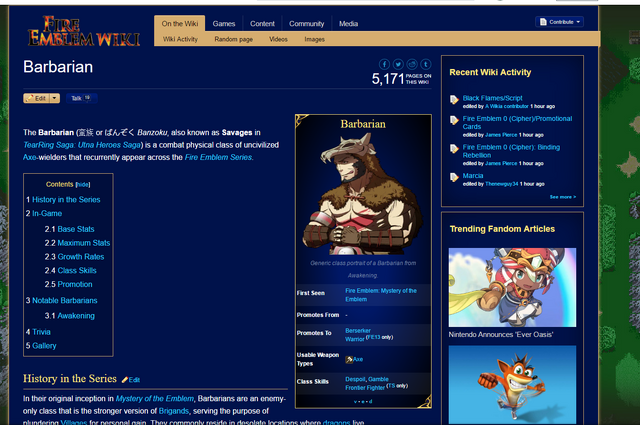
Task: Open A Wikia contributor profile link
Action: click(507, 106)
